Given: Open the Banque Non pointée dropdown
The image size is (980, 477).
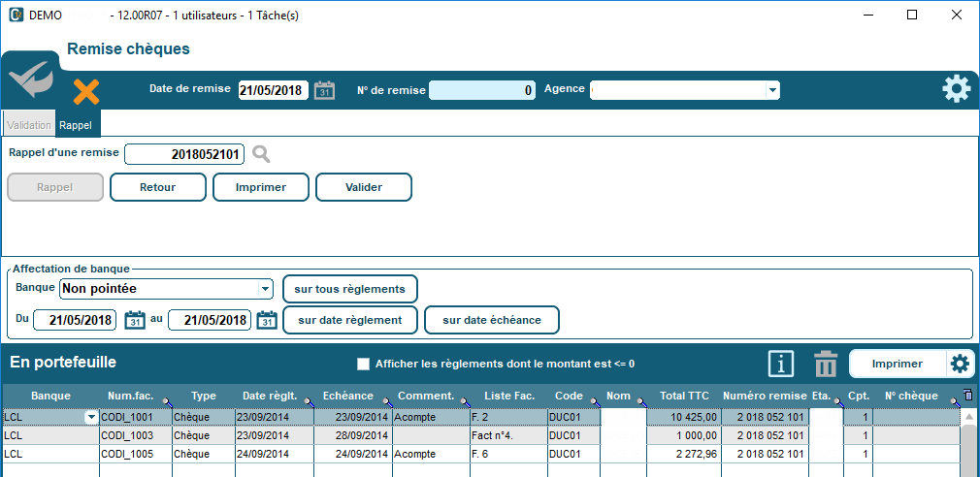Looking at the screenshot, I should pyautogui.click(x=265, y=289).
